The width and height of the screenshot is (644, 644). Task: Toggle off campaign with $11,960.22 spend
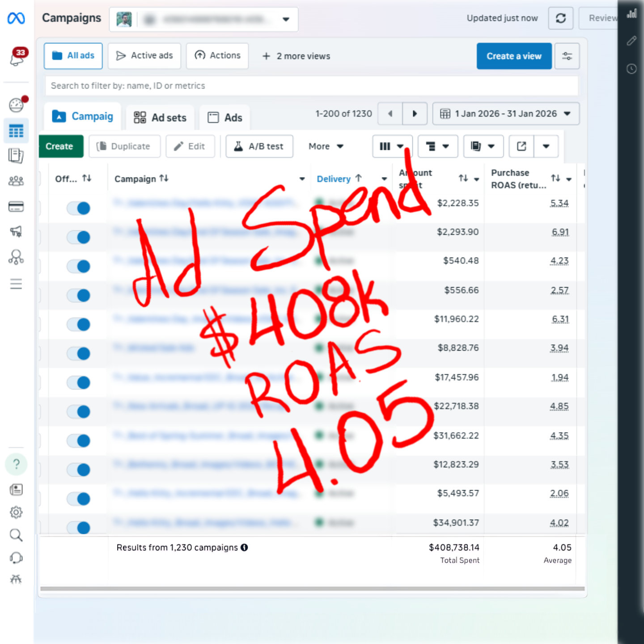tap(79, 324)
